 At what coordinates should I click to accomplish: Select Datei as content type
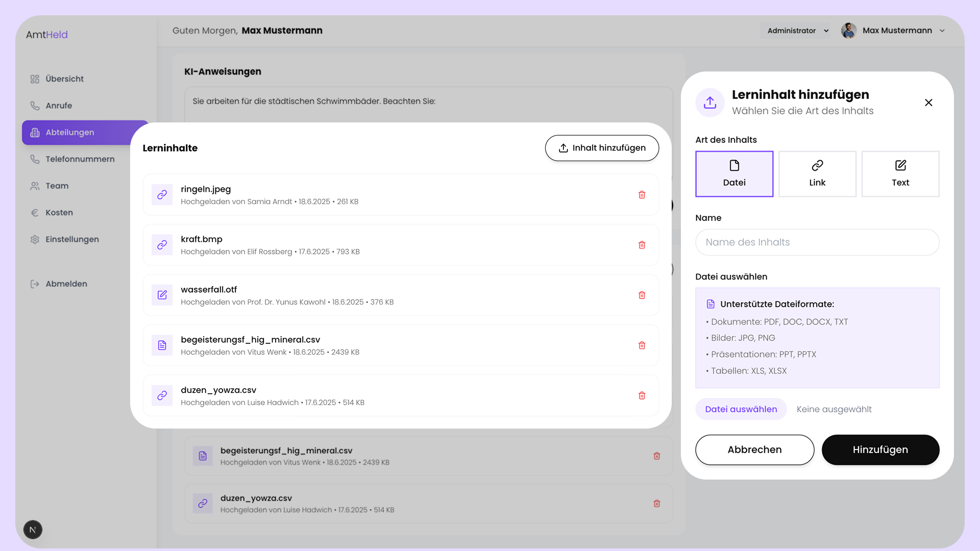(x=734, y=174)
